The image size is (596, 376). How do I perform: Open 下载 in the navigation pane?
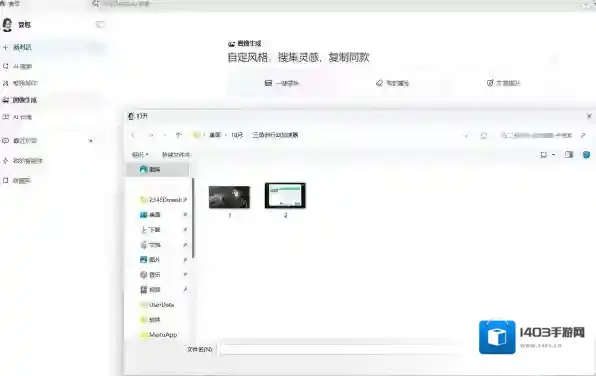pyautogui.click(x=150, y=230)
